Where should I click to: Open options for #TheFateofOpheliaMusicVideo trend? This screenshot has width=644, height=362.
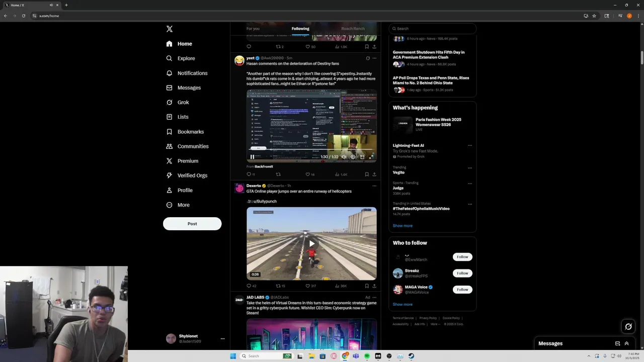pyautogui.click(x=470, y=204)
